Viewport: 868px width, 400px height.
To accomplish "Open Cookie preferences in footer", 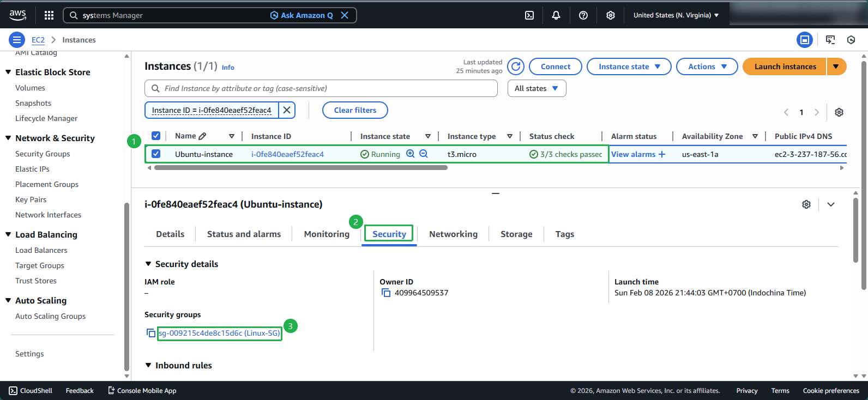I will pos(831,391).
